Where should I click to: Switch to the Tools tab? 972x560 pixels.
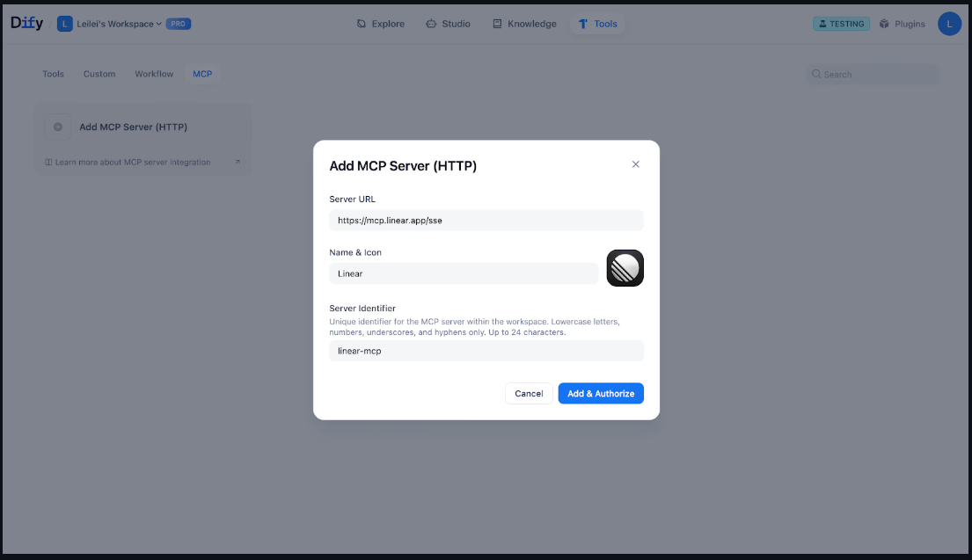[54, 74]
